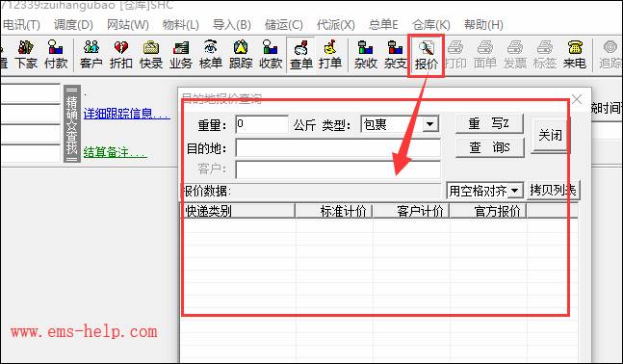Click the 面单 waybill icon

485,55
